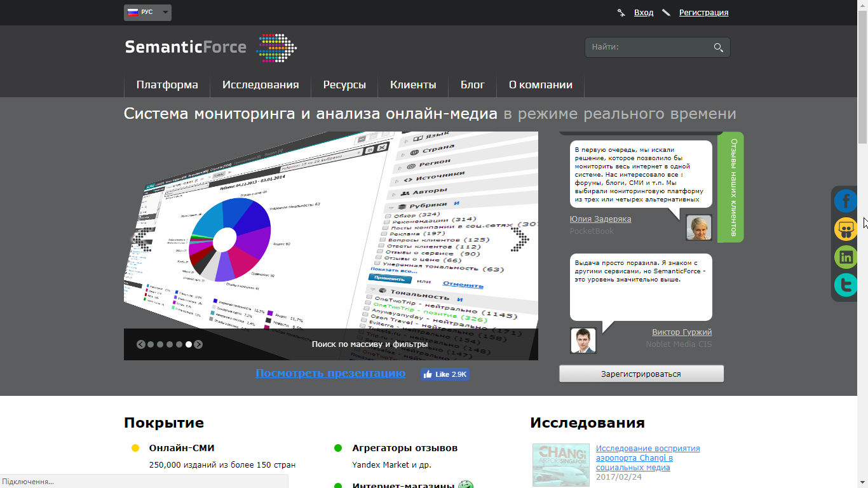Select the fourth slide dot

coord(179,344)
